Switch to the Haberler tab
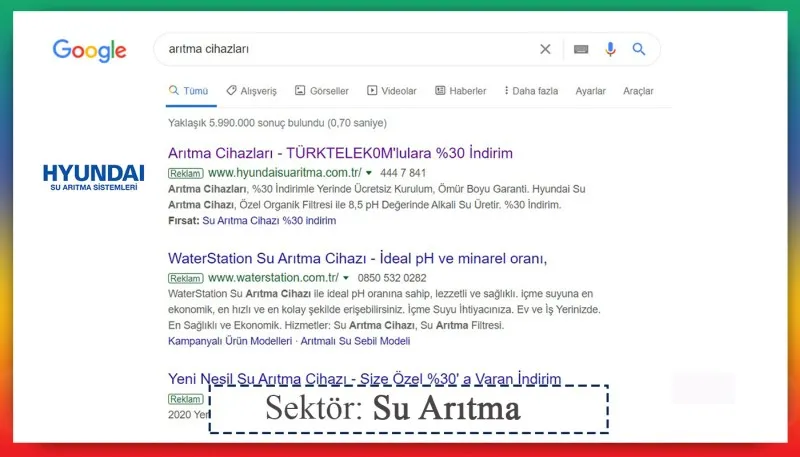Image resolution: width=800 pixels, height=457 pixels. [x=460, y=91]
